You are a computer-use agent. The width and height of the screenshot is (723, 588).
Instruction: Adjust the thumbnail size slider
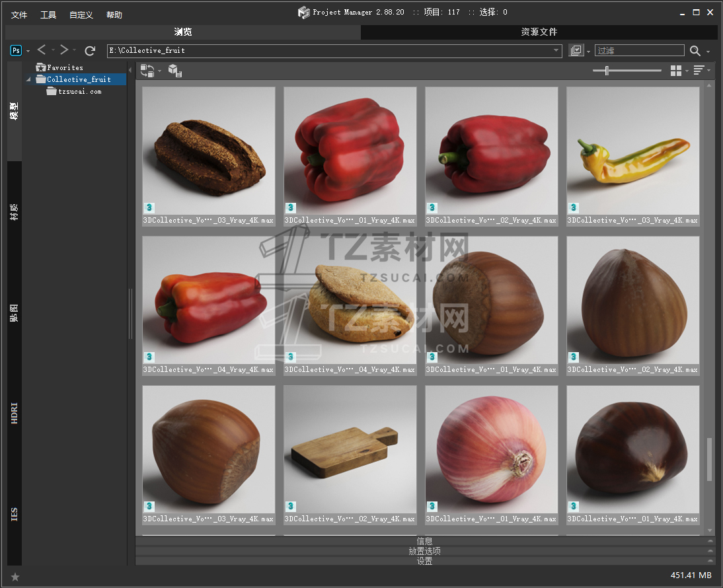(x=607, y=71)
